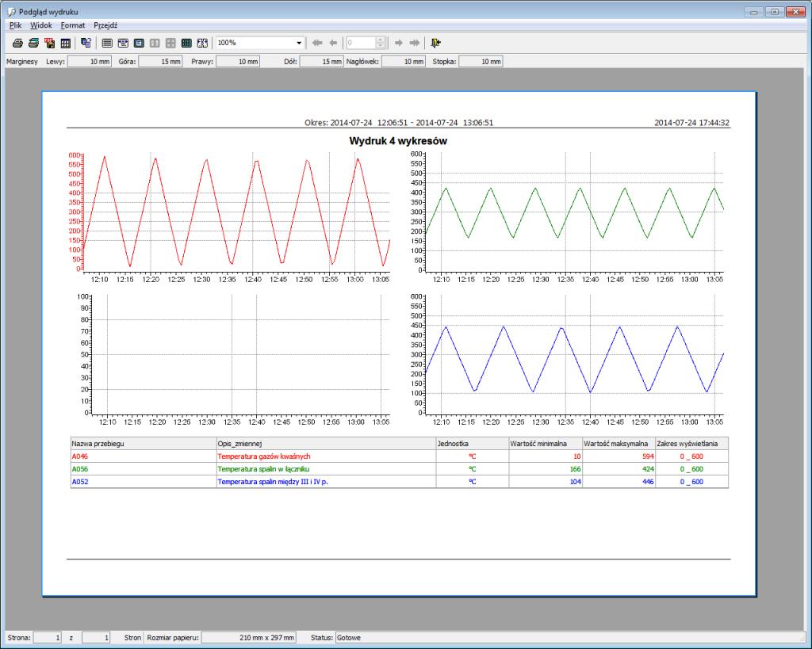This screenshot has height=649, width=812.
Task: Click the grid table icon after the PDF icon
Action: point(66,43)
